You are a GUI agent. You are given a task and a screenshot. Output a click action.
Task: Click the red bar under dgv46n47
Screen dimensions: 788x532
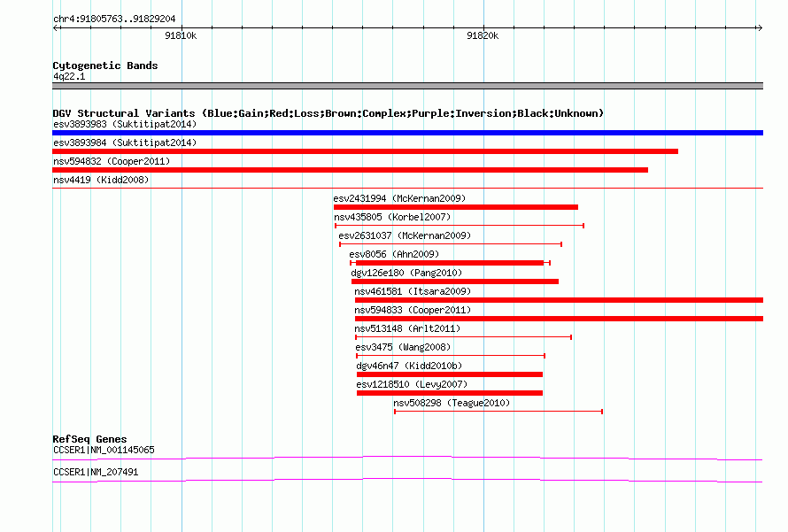450,374
